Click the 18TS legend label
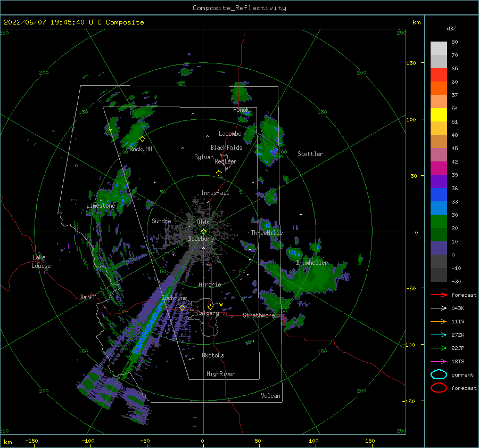479x448 pixels. [x=458, y=362]
